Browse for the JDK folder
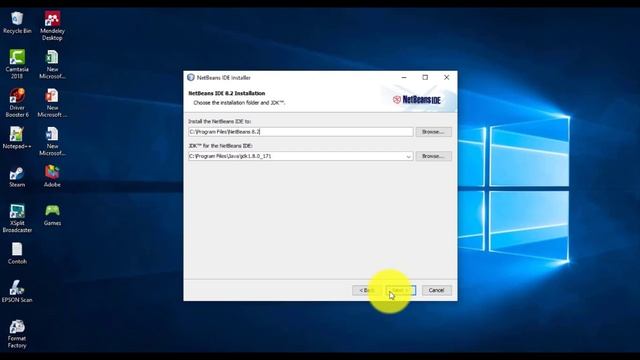The image size is (640, 360). [x=433, y=156]
